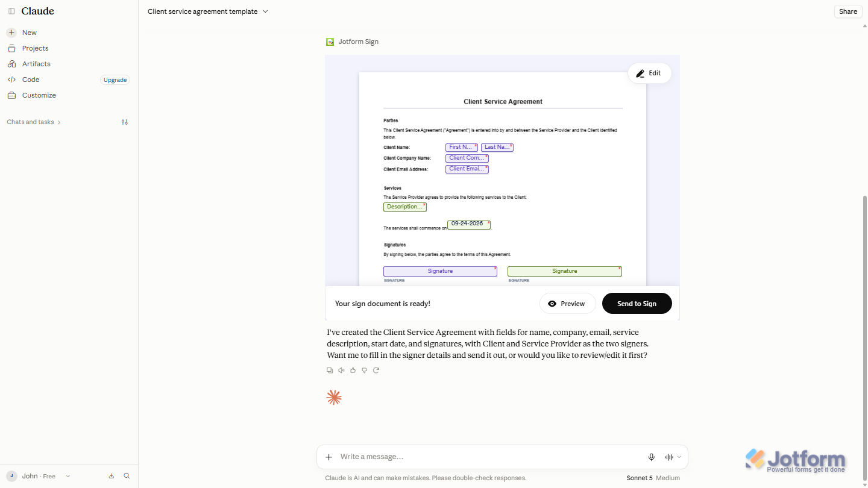Open search with the magnifier icon
Viewport: 868px width, 488px height.
[127, 476]
